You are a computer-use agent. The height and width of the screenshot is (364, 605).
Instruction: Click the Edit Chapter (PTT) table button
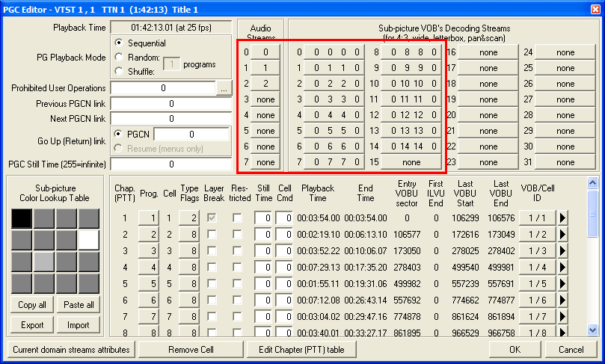click(307, 350)
